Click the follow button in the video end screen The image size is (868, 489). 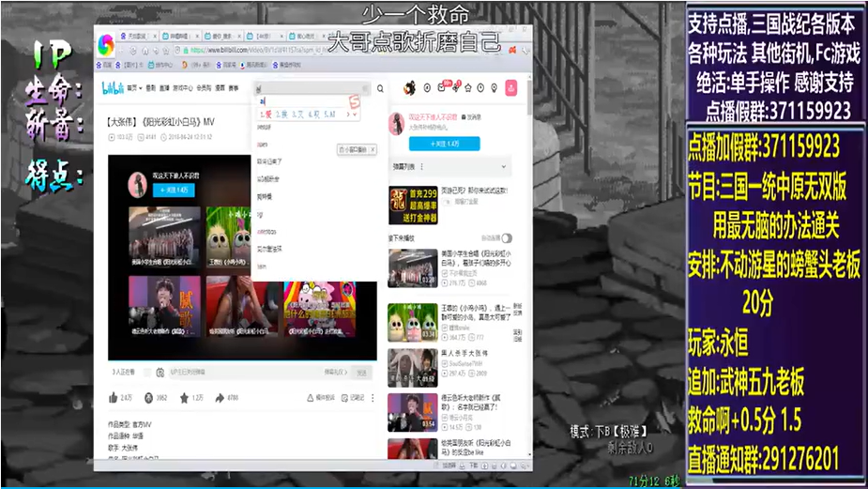coord(174,190)
